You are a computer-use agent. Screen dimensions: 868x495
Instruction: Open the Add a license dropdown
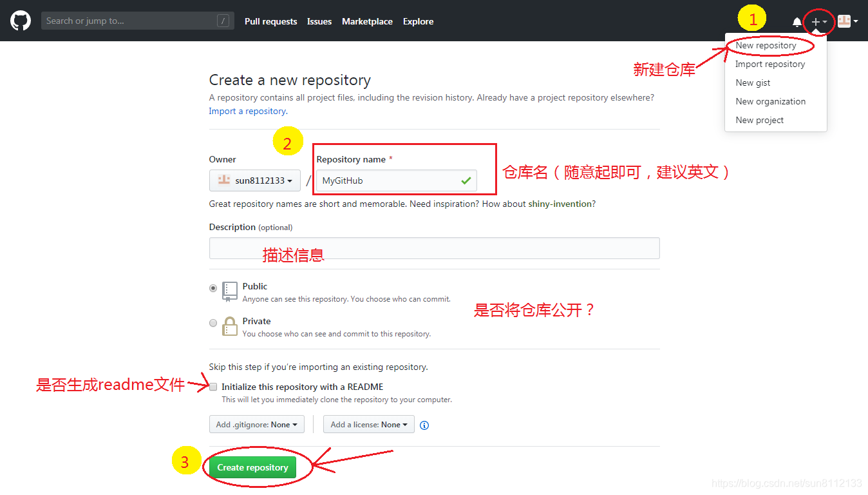coord(369,425)
